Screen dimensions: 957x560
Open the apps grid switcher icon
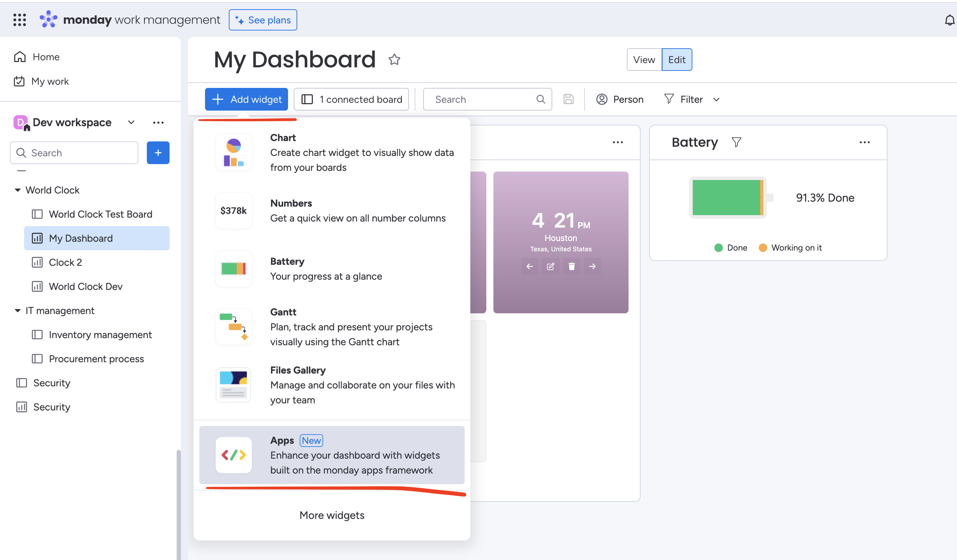(20, 20)
